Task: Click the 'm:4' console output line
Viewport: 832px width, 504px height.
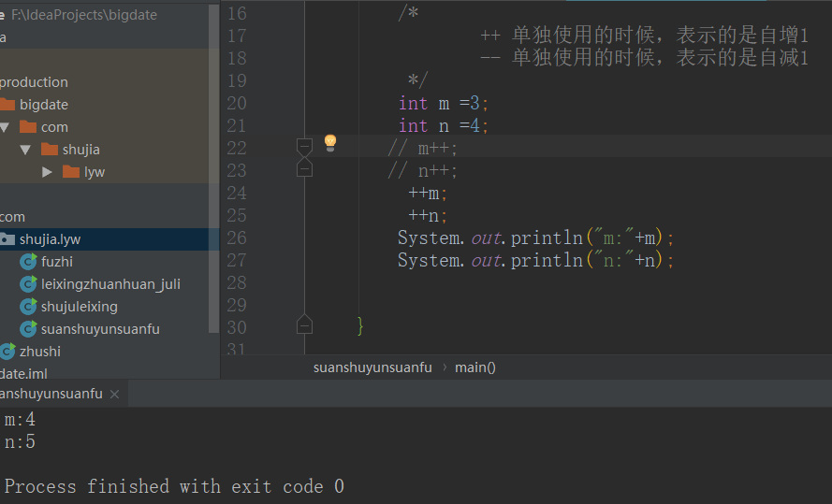Action: 20,420
